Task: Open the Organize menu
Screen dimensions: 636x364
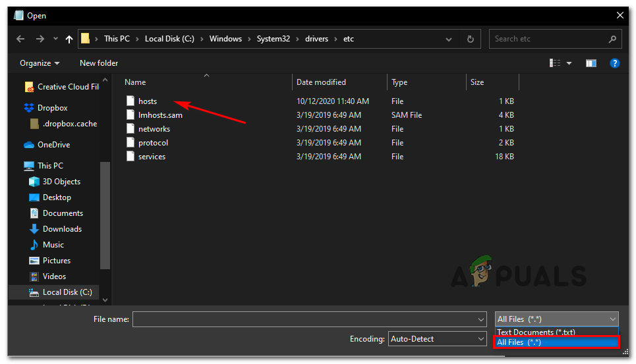Action: click(x=40, y=63)
